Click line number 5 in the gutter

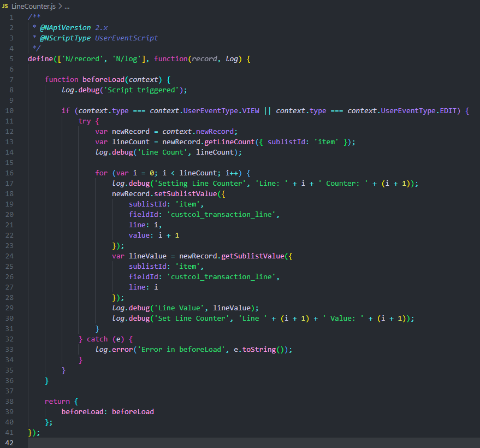11,59
